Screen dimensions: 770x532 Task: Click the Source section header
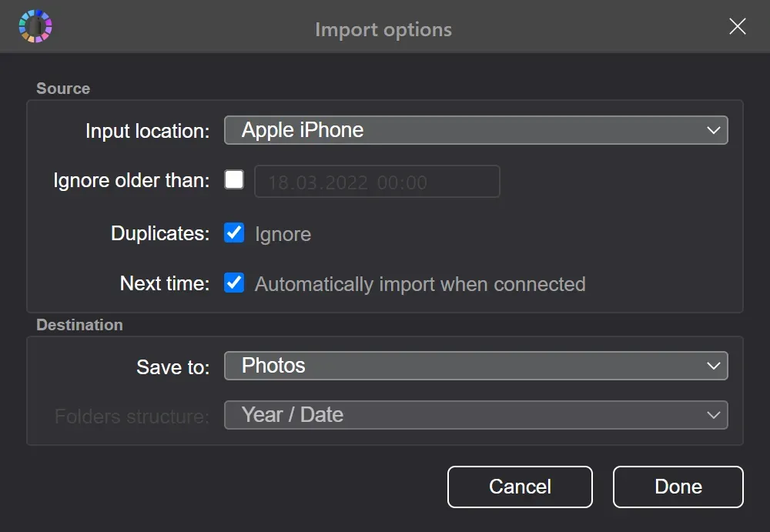click(x=62, y=89)
